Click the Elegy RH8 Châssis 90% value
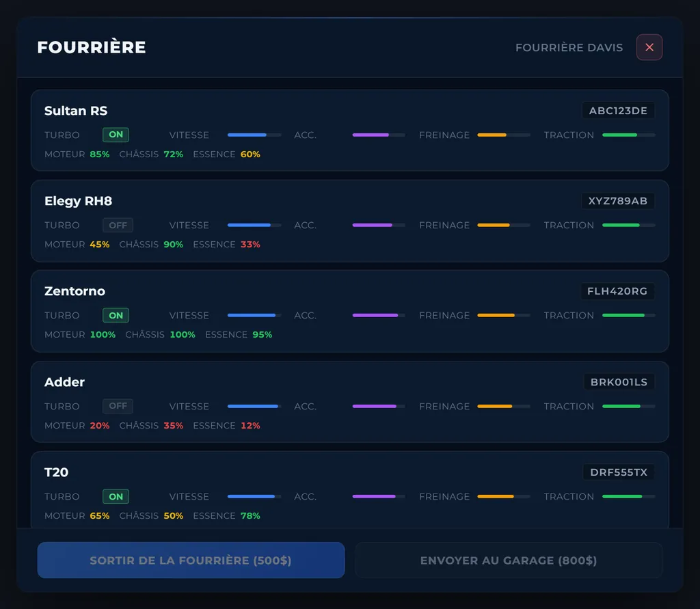 tap(174, 245)
